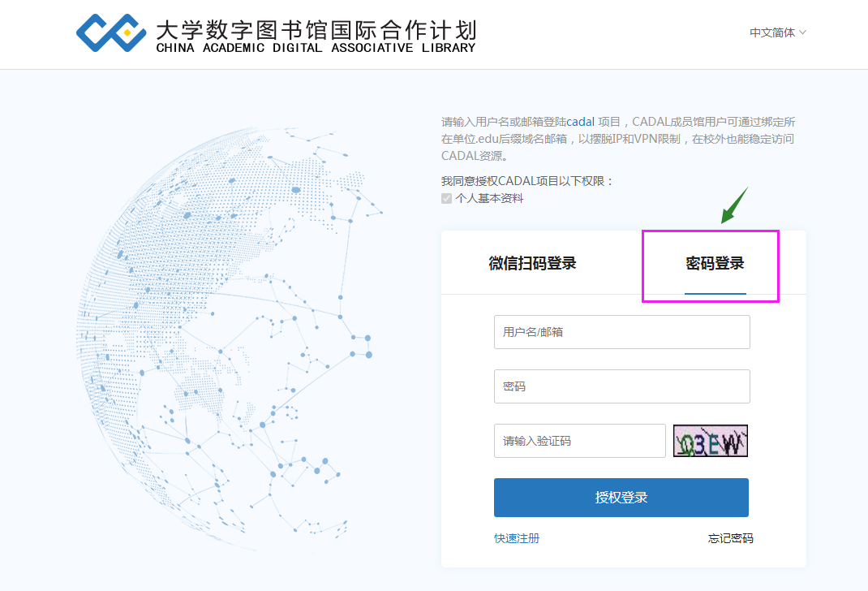Viewport: 868px width, 591px height.
Task: Click the 忘记密码 link
Action: click(x=730, y=538)
